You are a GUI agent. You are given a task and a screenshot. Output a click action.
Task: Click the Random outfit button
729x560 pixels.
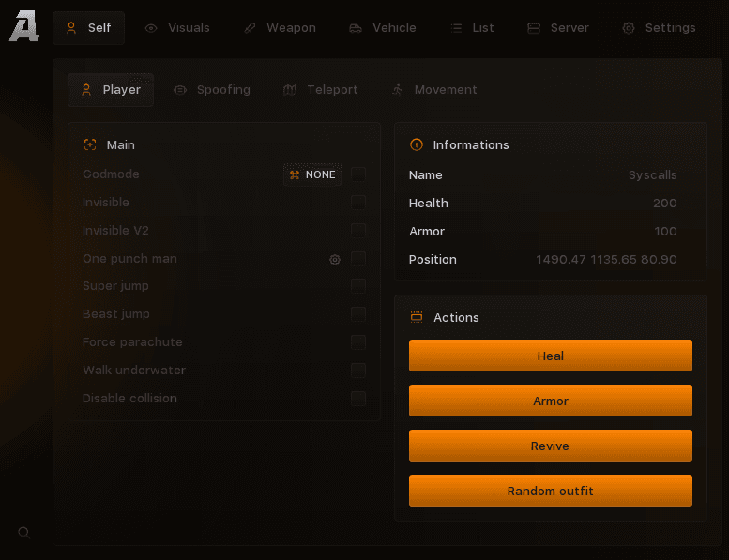click(551, 491)
